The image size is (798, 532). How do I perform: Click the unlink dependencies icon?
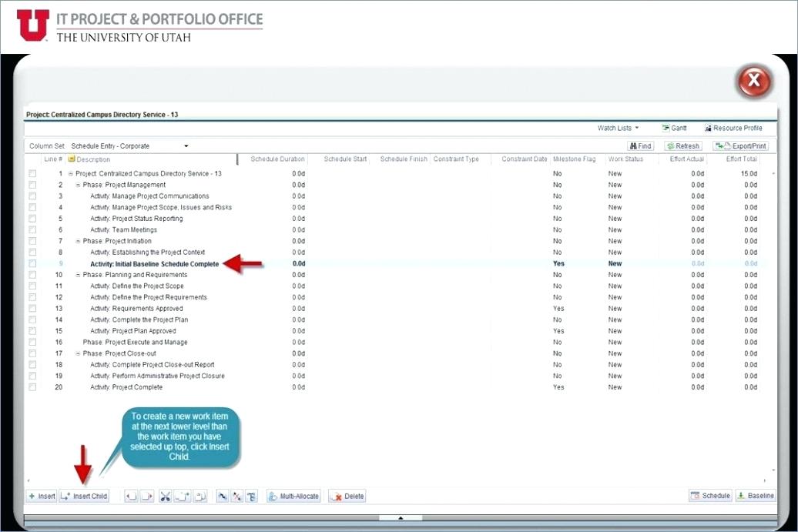pos(237,497)
